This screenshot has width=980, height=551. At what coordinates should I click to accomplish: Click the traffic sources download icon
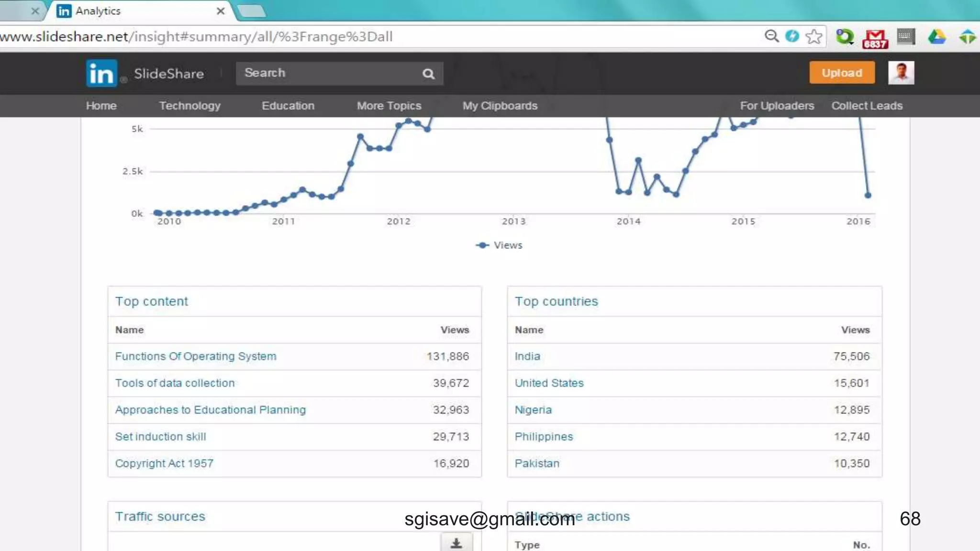coord(456,543)
